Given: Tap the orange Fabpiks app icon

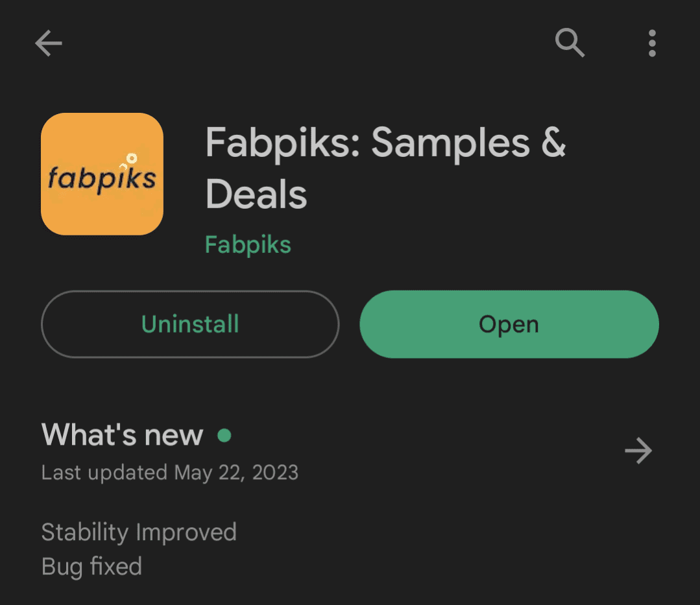Looking at the screenshot, I should (102, 174).
